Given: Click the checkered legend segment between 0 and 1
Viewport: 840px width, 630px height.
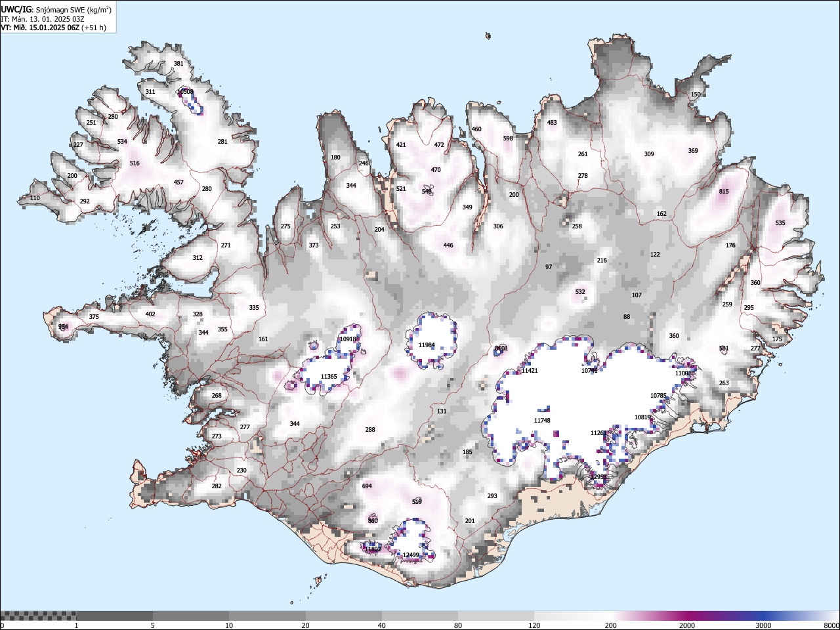Looking at the screenshot, I should coord(38,616).
